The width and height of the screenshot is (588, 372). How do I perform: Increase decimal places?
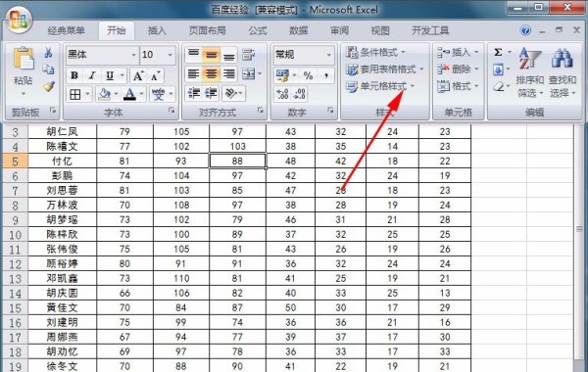tap(282, 93)
